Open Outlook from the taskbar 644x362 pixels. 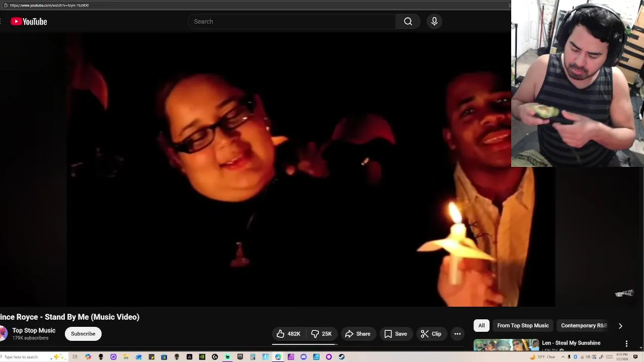139,357
